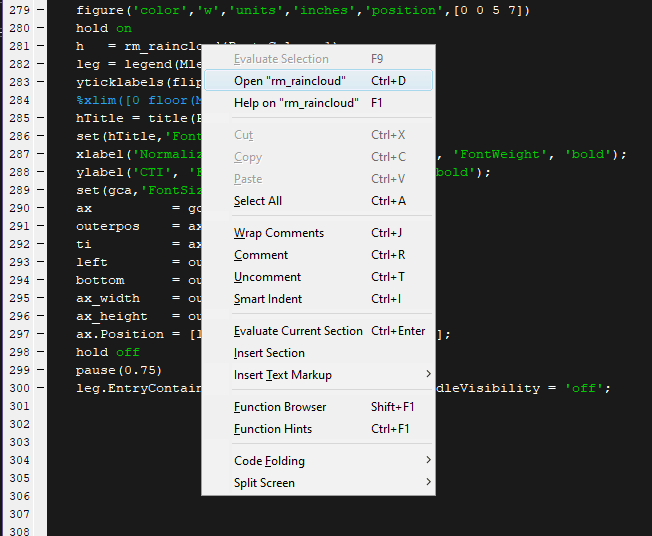The height and width of the screenshot is (536, 652).
Task: Expand the Insert Text Markup submenu
Action: pos(283,375)
